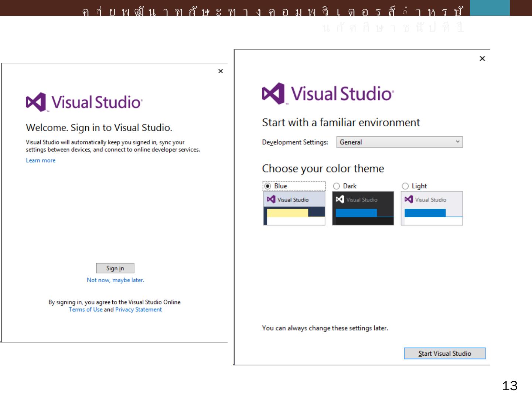Click the 'Not now, maybe later' link
This screenshot has width=532, height=399.
point(115,280)
